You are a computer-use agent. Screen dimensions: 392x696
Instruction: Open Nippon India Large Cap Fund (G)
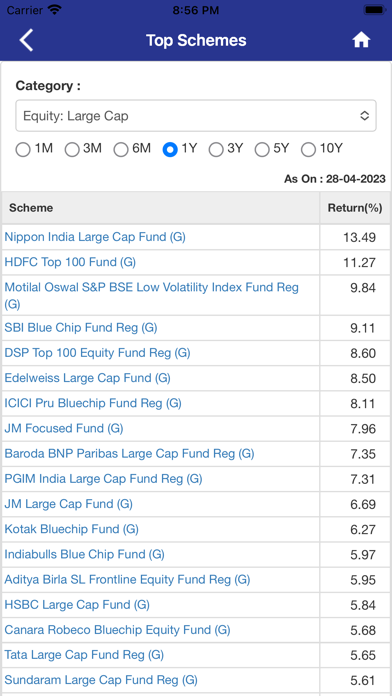coord(95,237)
